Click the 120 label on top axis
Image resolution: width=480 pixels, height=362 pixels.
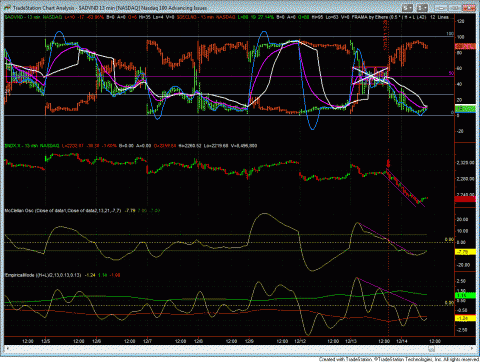tap(461, 21)
